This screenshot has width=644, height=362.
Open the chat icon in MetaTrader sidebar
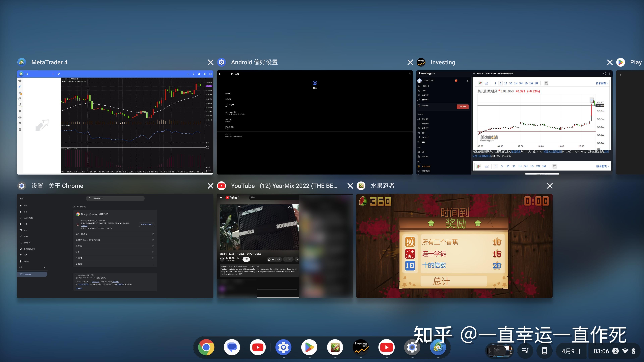point(20,111)
